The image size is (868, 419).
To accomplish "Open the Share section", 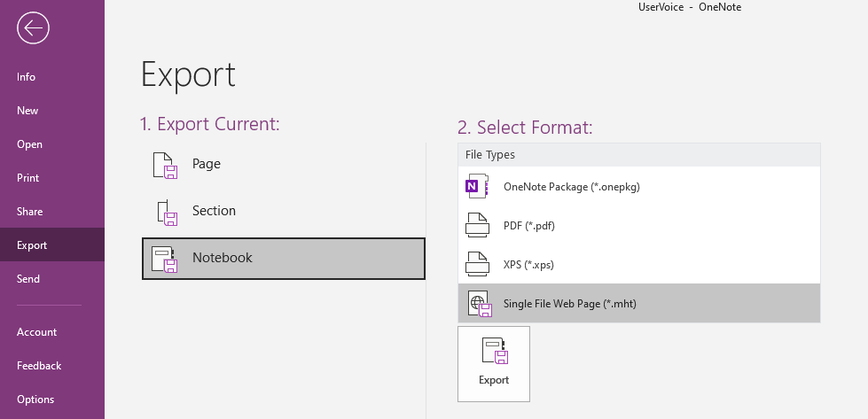I will click(52, 212).
